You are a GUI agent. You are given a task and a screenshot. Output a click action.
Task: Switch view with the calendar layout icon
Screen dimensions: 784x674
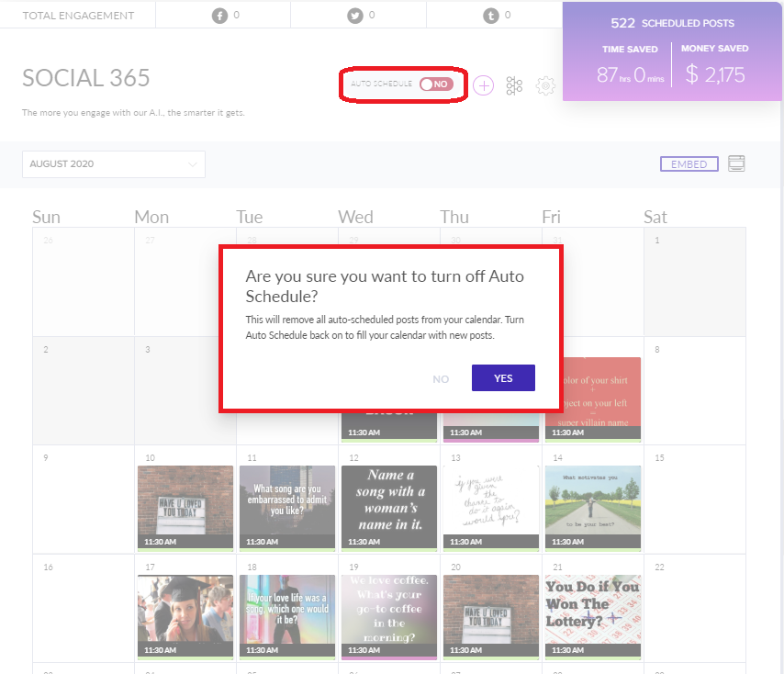click(x=736, y=163)
